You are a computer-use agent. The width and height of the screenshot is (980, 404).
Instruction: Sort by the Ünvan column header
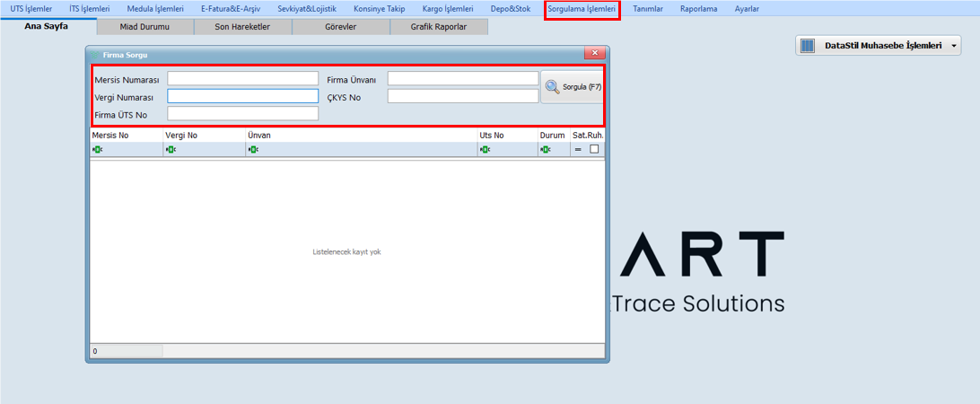pyautogui.click(x=359, y=136)
